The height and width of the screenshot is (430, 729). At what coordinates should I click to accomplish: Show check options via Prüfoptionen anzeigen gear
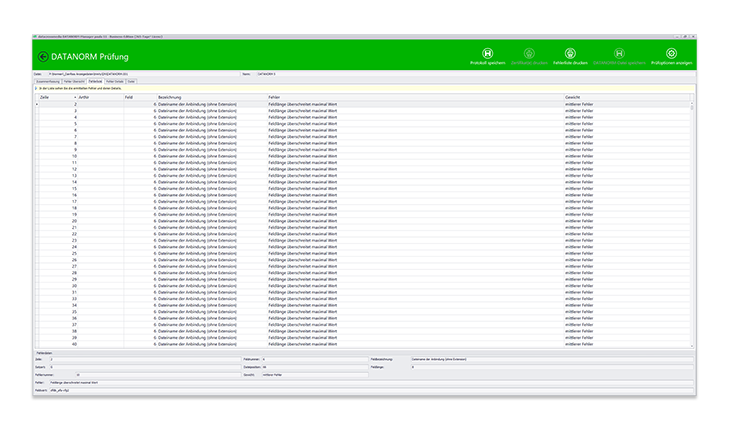[671, 53]
